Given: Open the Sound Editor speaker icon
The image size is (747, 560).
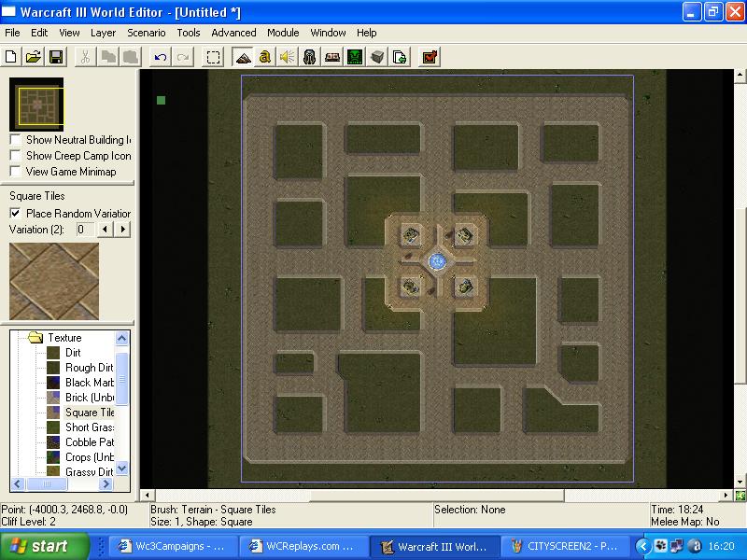Looking at the screenshot, I should point(288,57).
